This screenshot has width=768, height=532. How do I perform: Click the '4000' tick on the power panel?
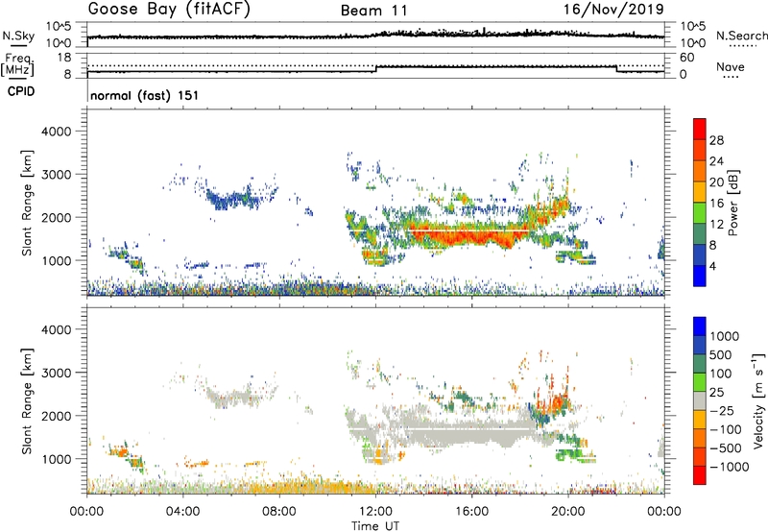click(56, 132)
